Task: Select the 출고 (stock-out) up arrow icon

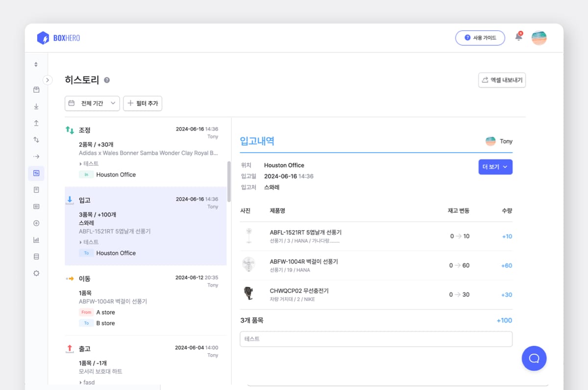Action: tap(36, 123)
